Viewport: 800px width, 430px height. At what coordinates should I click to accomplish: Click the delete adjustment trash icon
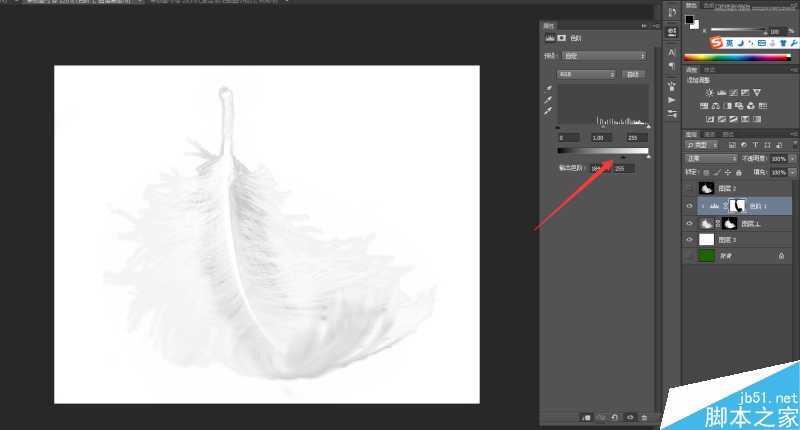644,416
